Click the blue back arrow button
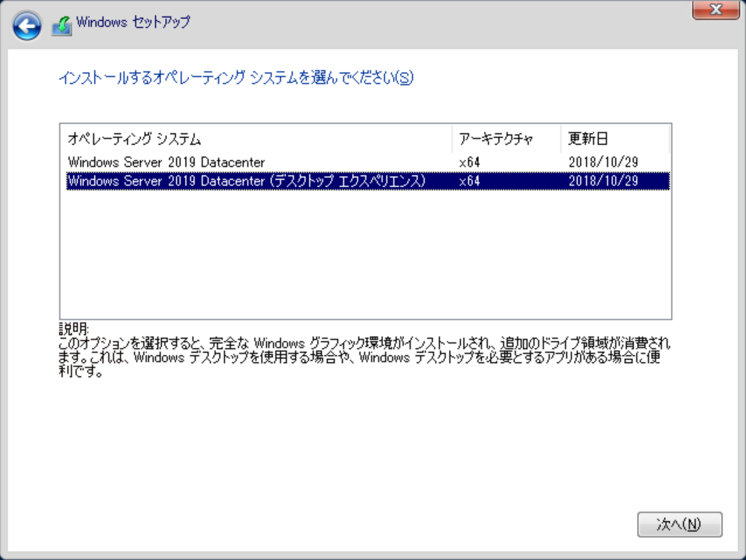This screenshot has width=746, height=560. tap(26, 26)
